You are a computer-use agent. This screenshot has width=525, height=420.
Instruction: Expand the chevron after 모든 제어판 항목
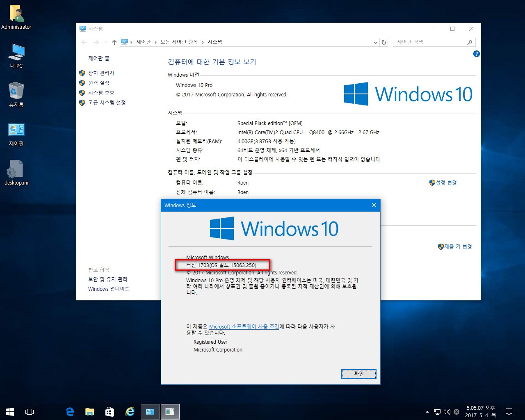click(203, 42)
